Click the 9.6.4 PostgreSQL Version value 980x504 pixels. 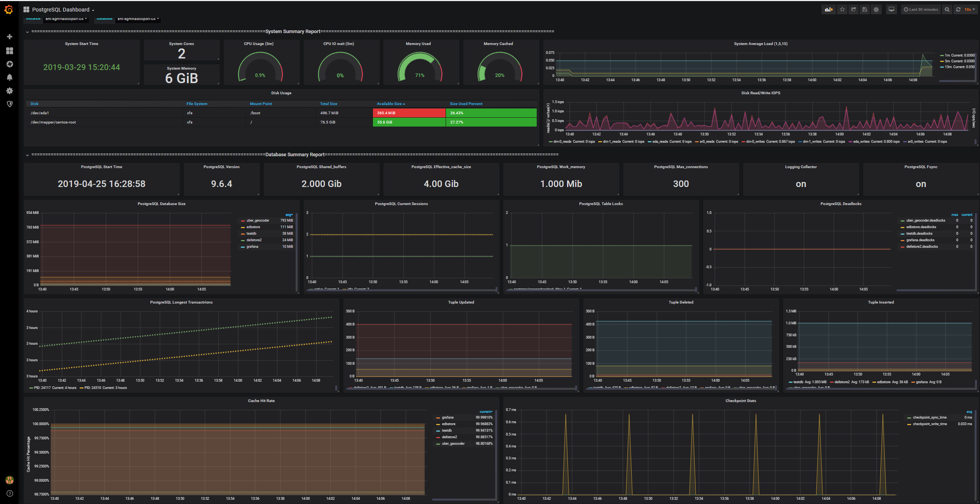pos(221,184)
